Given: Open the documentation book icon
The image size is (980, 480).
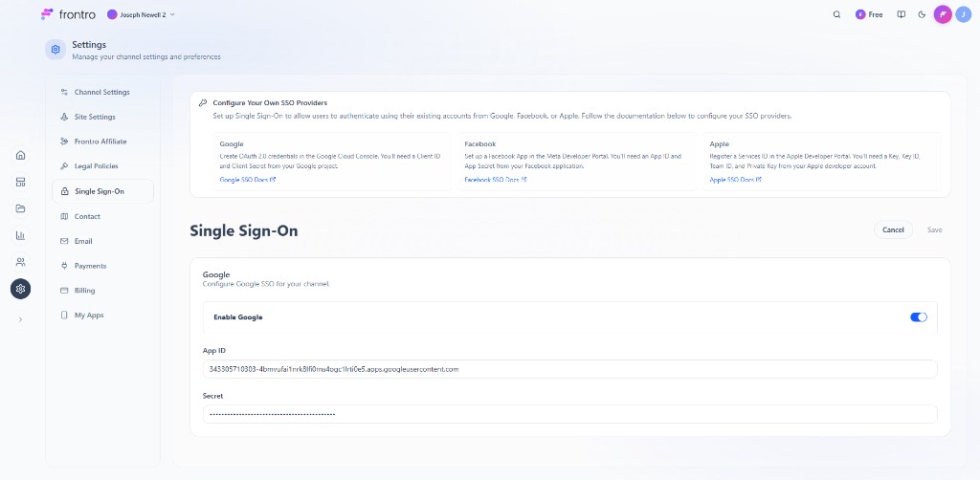Looking at the screenshot, I should [901, 14].
